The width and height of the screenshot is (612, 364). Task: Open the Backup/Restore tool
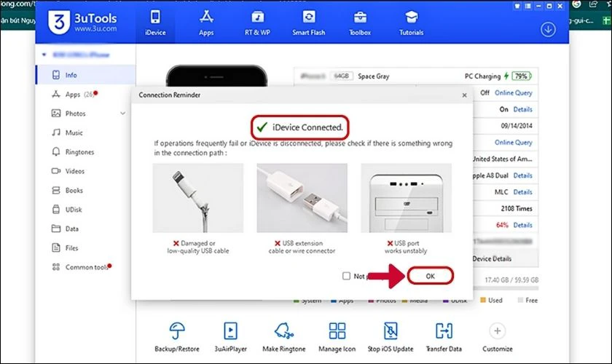click(177, 337)
